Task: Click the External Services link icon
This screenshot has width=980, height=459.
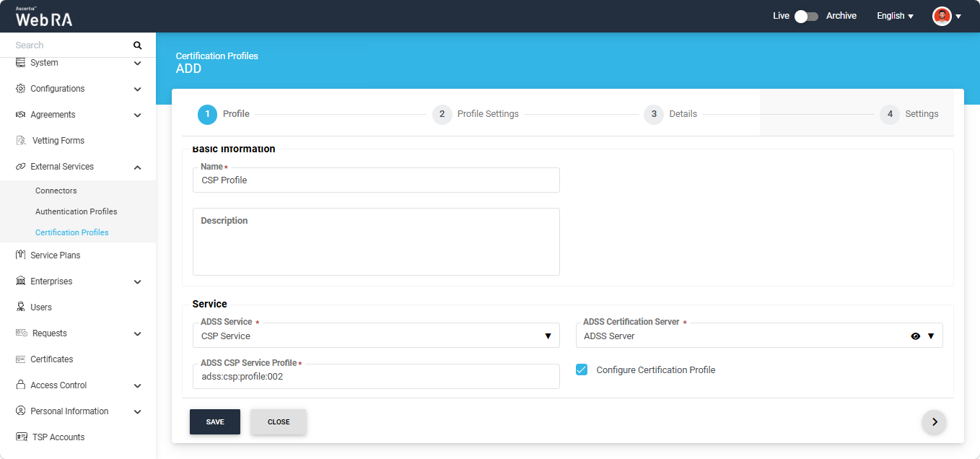Action: click(x=20, y=167)
